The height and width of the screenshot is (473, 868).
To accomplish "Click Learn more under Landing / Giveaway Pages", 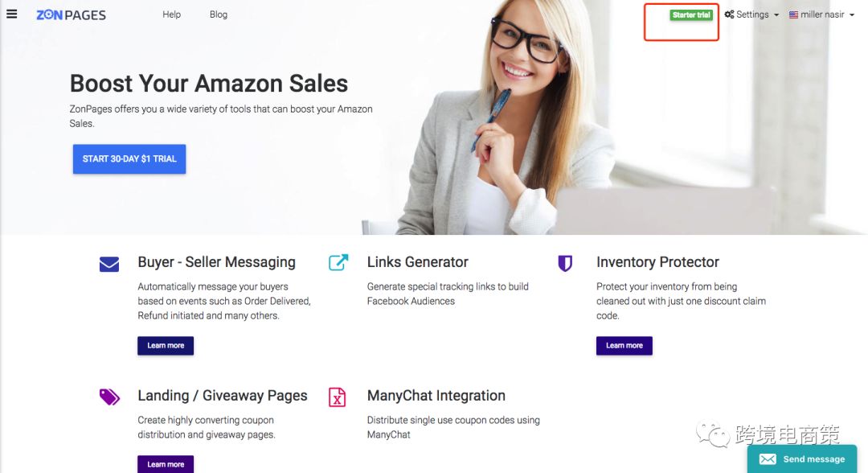I will point(166,464).
